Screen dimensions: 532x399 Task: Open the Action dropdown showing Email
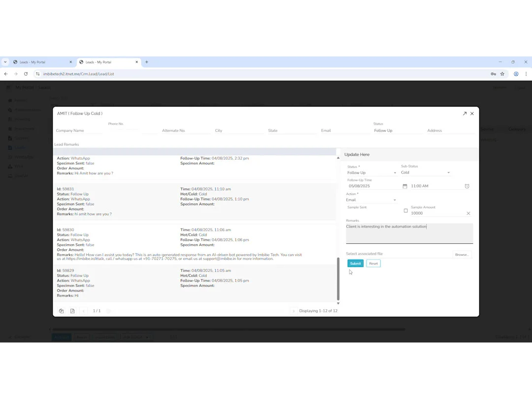372,200
